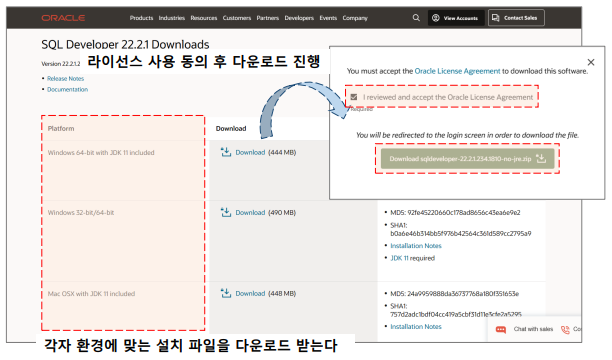Open Installation Notes for Windows 32-bit/64-bit
612x360 pixels.
[x=416, y=246]
